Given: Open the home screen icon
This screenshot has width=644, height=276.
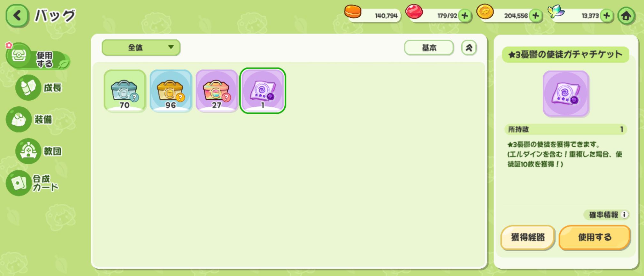Looking at the screenshot, I should tap(626, 16).
